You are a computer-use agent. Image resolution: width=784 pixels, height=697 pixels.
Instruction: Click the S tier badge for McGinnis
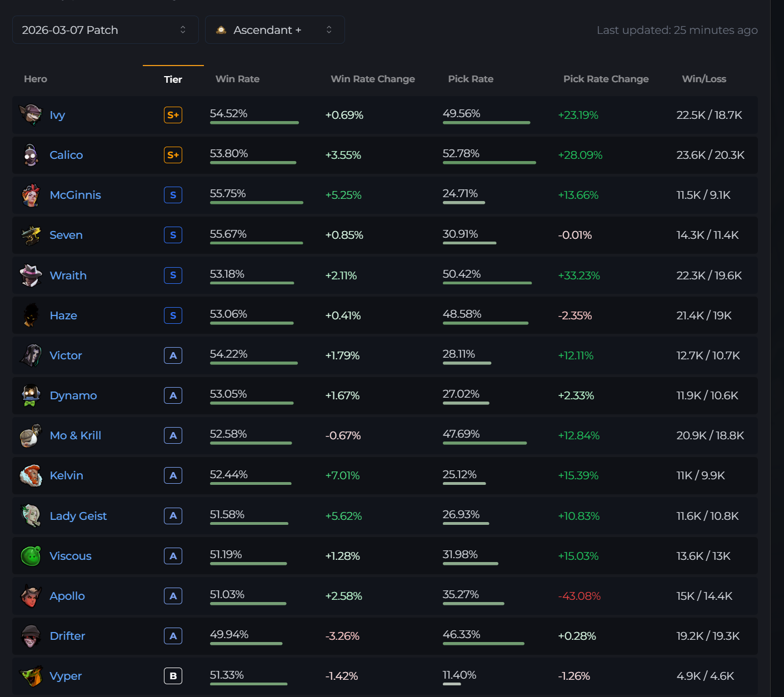point(173,195)
